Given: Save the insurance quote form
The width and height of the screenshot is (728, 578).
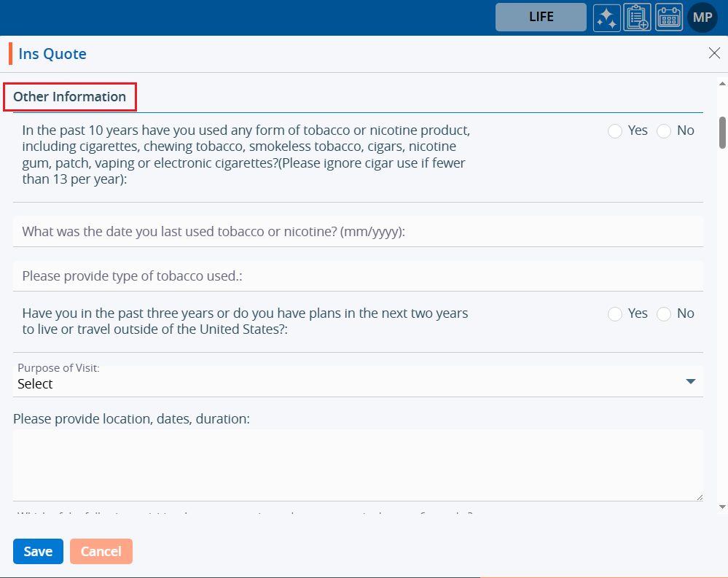Looking at the screenshot, I should [x=38, y=552].
